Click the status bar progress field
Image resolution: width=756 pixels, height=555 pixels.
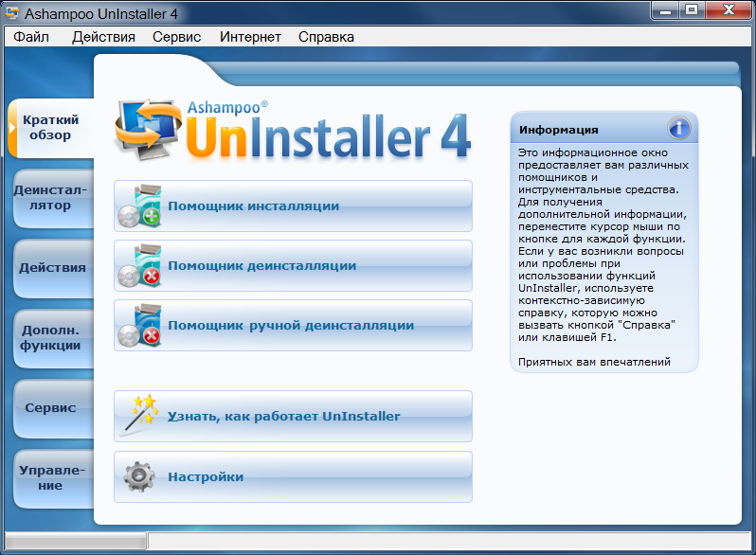[x=75, y=541]
